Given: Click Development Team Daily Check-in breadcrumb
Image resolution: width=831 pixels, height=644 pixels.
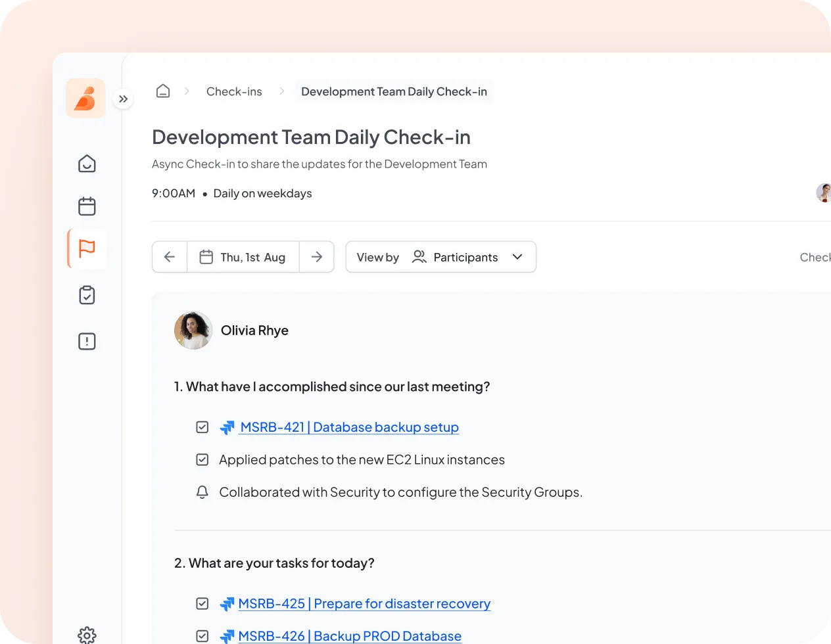Looking at the screenshot, I should coord(394,91).
